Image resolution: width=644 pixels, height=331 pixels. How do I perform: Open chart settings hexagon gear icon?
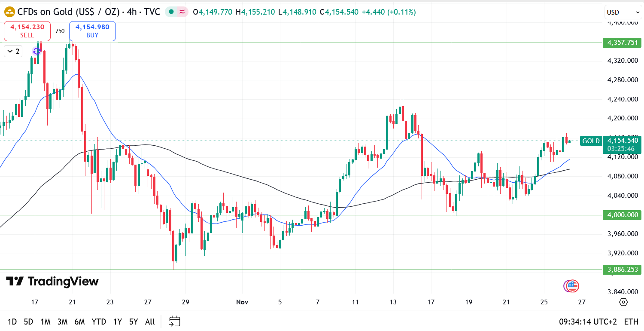(x=623, y=302)
